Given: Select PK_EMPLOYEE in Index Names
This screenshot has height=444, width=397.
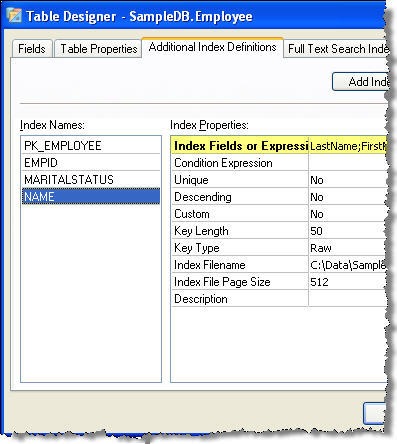Looking at the screenshot, I should tap(91, 145).
